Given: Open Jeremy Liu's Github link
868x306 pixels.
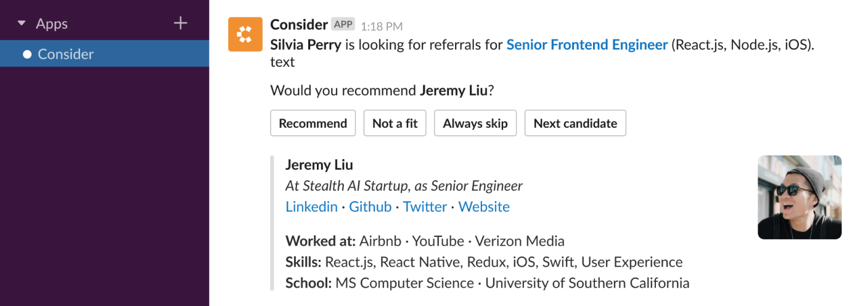Looking at the screenshot, I should click(x=370, y=207).
